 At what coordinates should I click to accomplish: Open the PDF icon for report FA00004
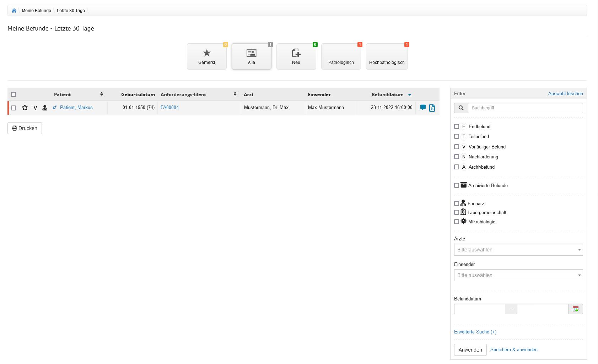(432, 108)
